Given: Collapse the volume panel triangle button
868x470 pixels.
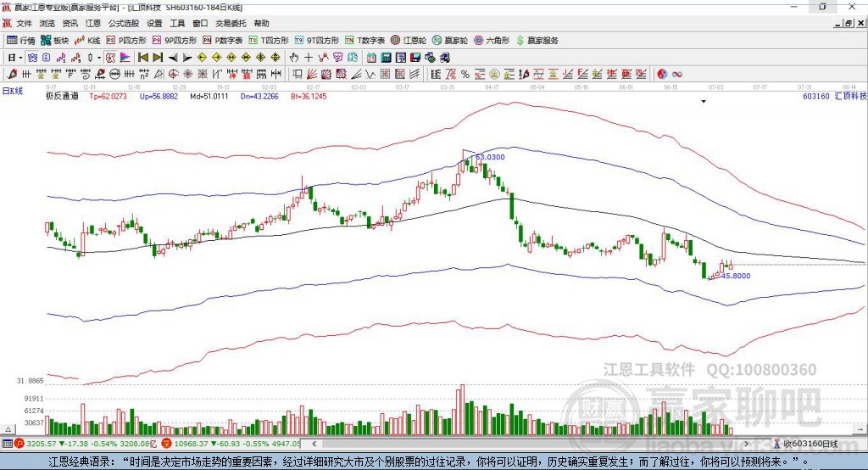Looking at the screenshot, I should tap(8, 429).
